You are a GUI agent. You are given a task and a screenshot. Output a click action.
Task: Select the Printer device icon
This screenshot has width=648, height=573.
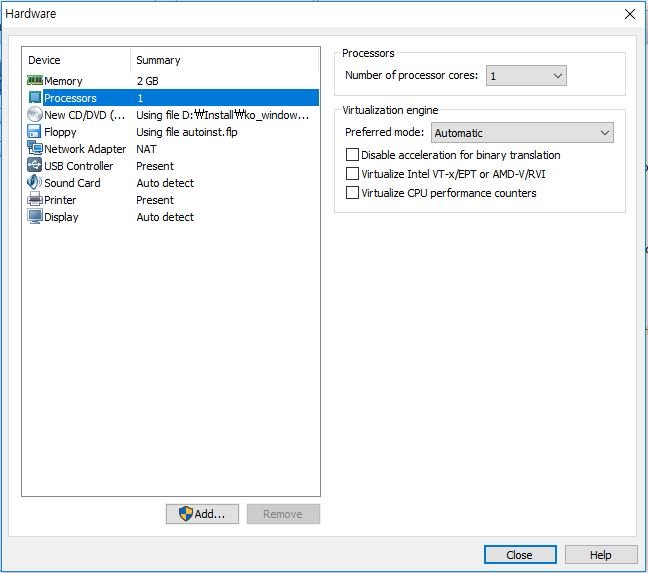point(35,200)
